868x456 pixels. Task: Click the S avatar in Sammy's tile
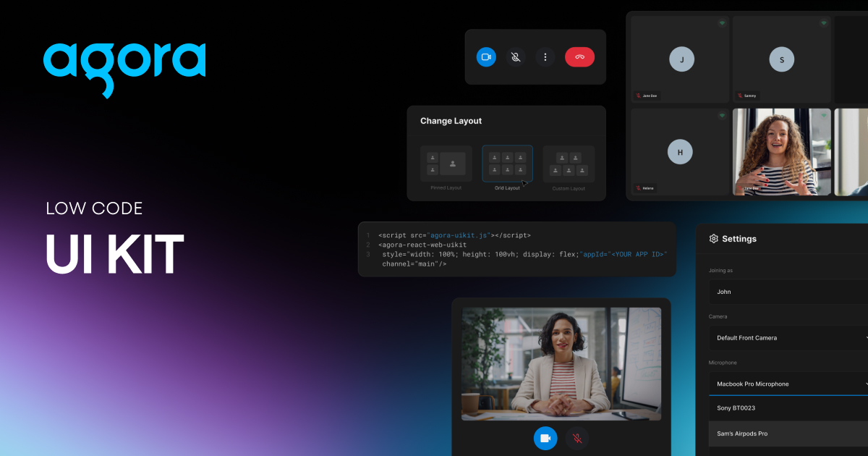tap(781, 59)
